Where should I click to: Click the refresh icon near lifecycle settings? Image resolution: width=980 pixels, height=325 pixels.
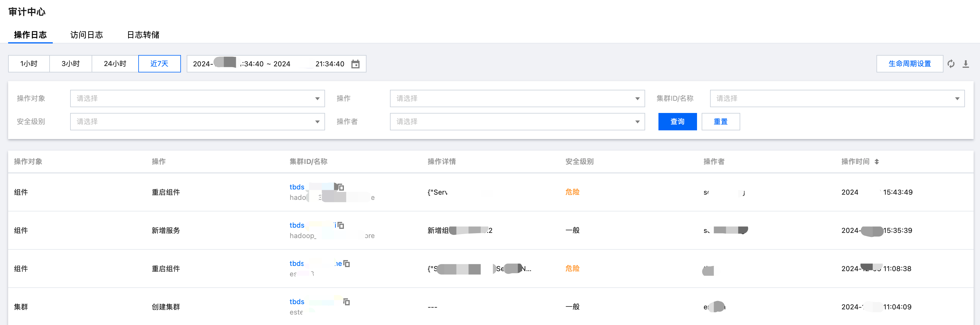tap(951, 64)
